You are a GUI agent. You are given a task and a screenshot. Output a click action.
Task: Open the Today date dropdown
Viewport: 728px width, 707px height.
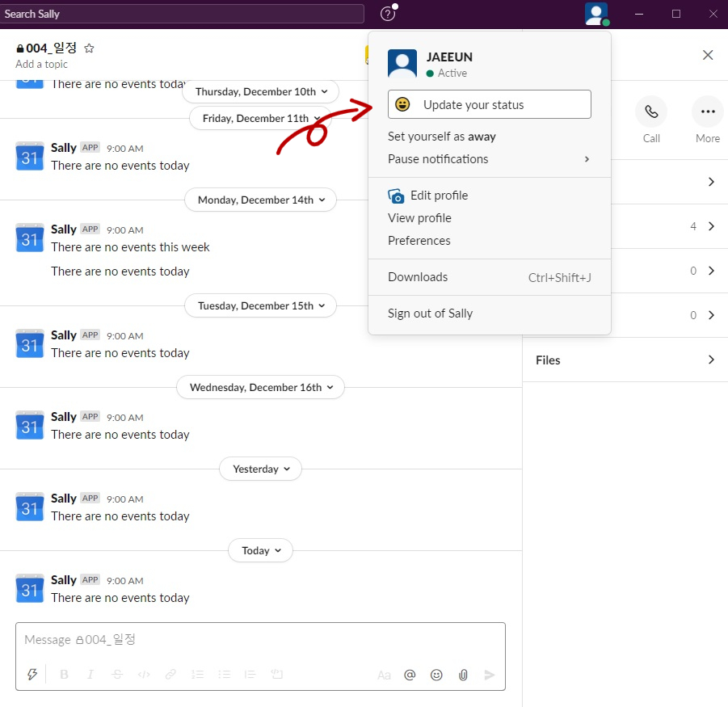[260, 550]
